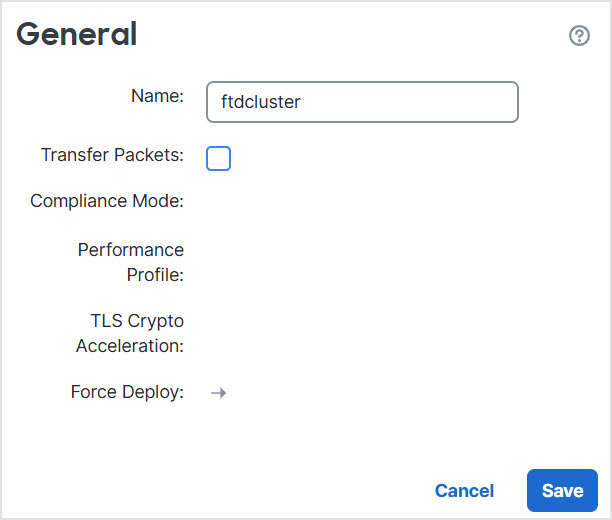Viewport: 612px width, 520px height.
Task: Tick the box beside Transfer Packets
Action: coord(218,158)
